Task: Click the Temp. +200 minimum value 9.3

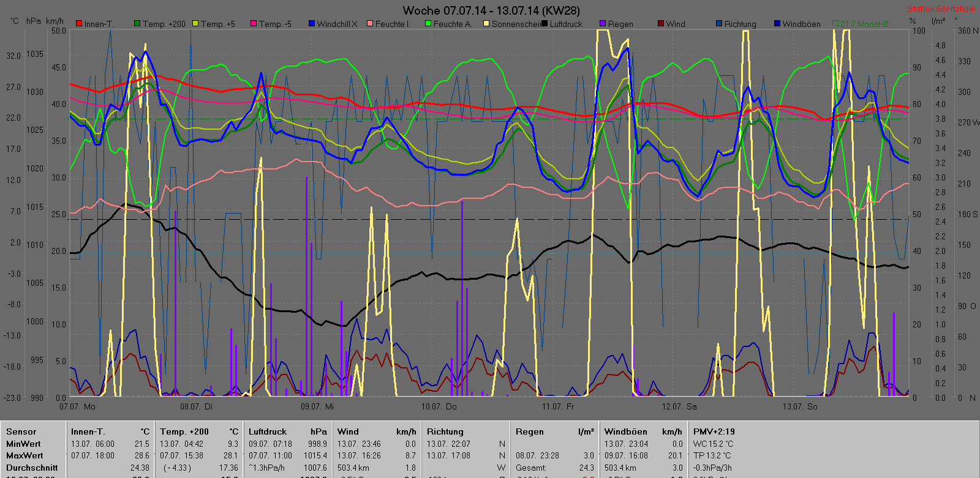Action: tap(233, 444)
